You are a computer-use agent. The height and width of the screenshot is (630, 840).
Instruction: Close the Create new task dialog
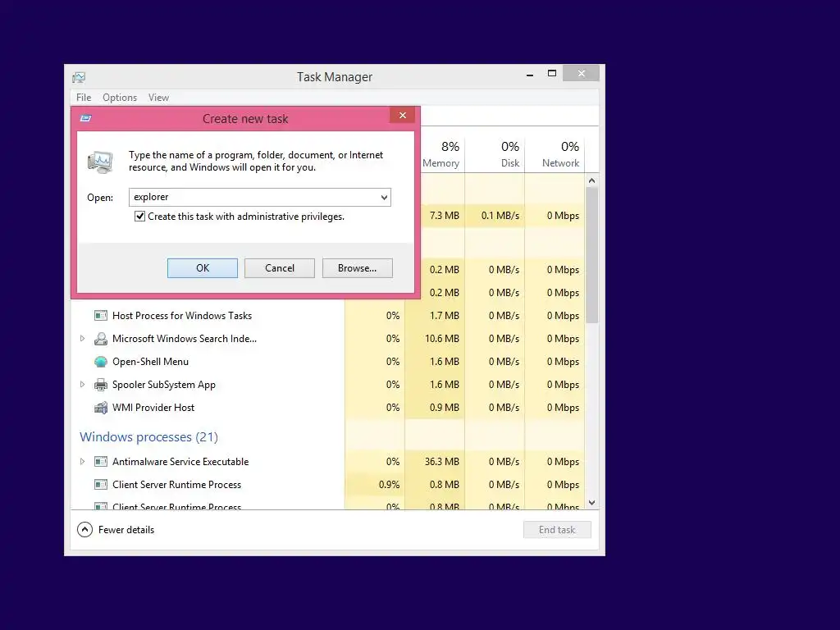tap(403, 115)
